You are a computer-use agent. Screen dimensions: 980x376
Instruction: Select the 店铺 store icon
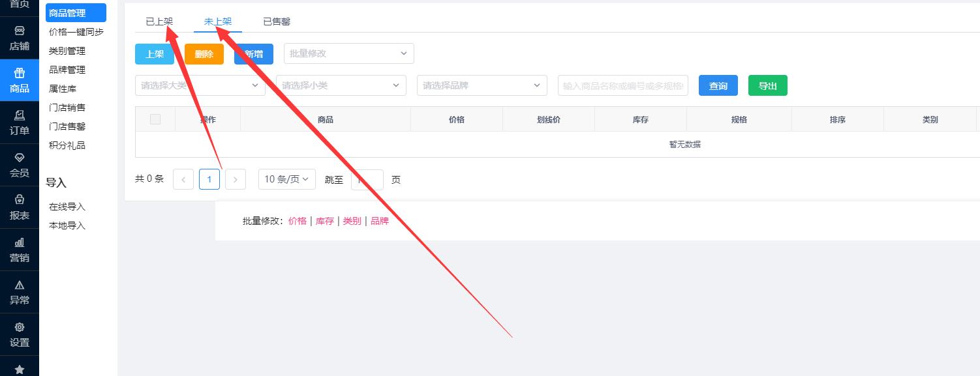[19, 37]
